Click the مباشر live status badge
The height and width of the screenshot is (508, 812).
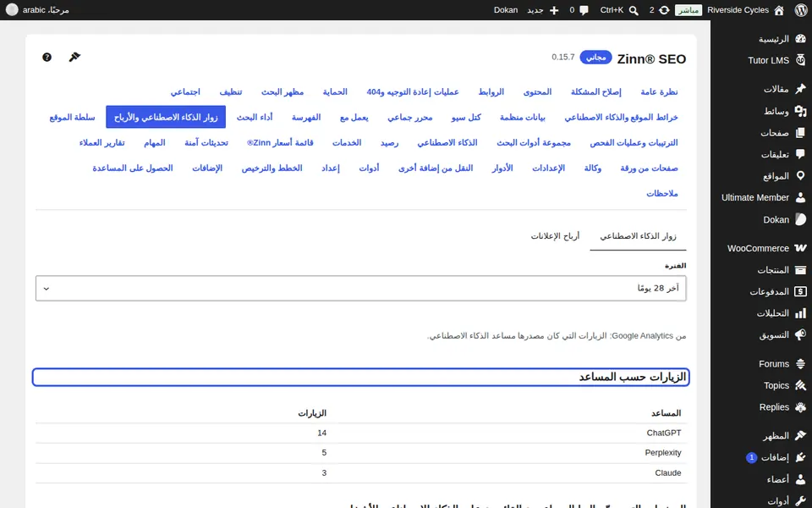[x=689, y=10]
